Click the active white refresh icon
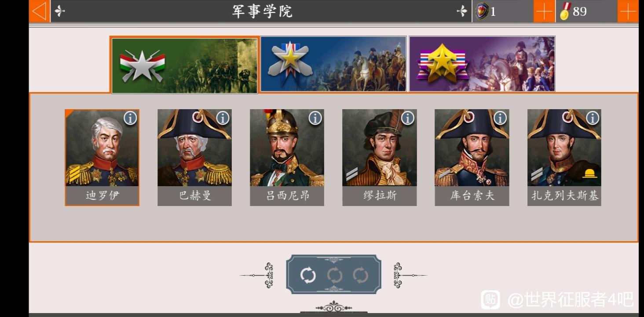This screenshot has width=644, height=317. (x=308, y=276)
